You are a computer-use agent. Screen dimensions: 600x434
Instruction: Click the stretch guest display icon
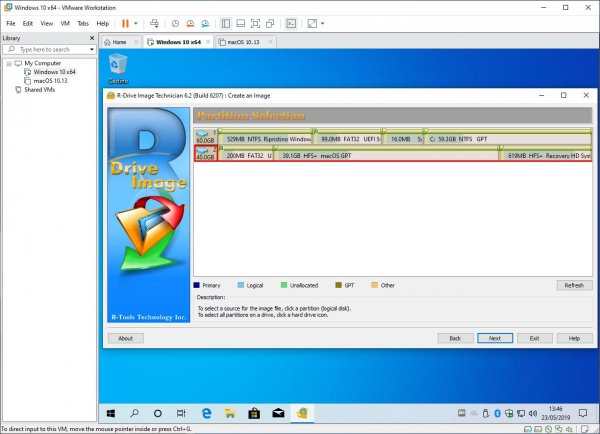point(312,24)
